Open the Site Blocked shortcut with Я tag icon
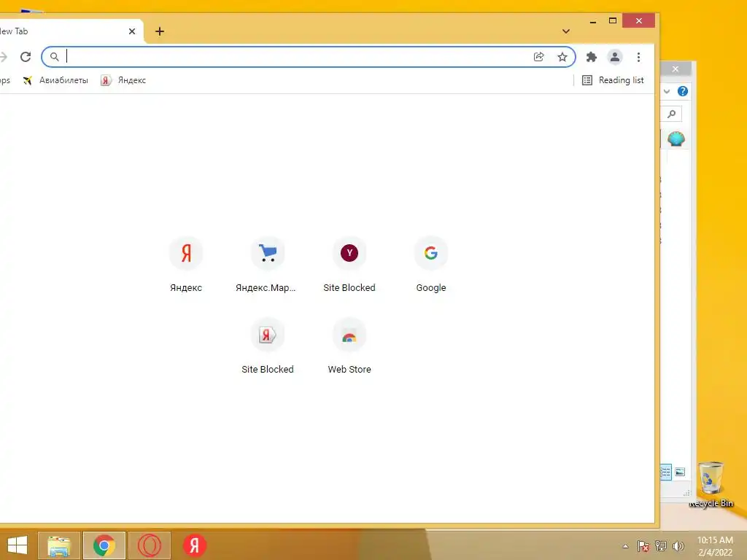 pyautogui.click(x=267, y=346)
